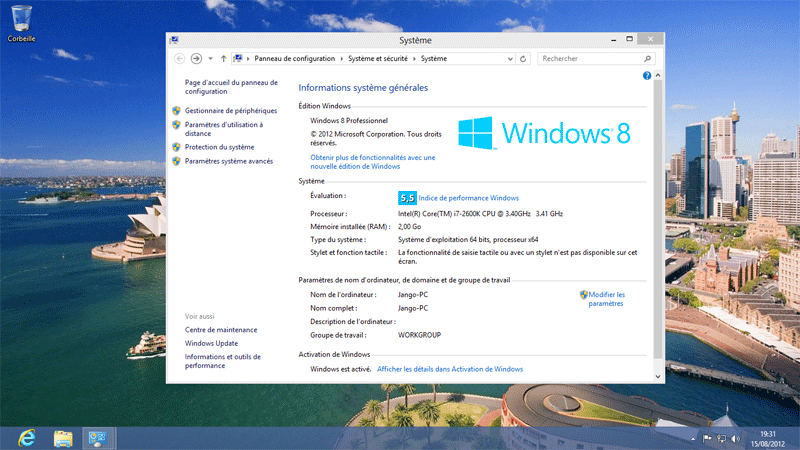800x450 pixels.
Task: Open Afficher les détails dans Activation de Windows
Action: tap(450, 369)
